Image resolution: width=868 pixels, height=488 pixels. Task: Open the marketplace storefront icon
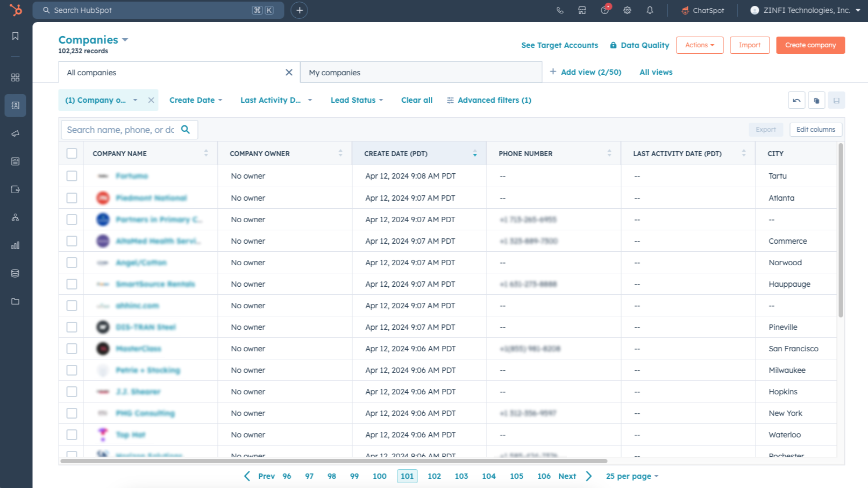click(582, 10)
